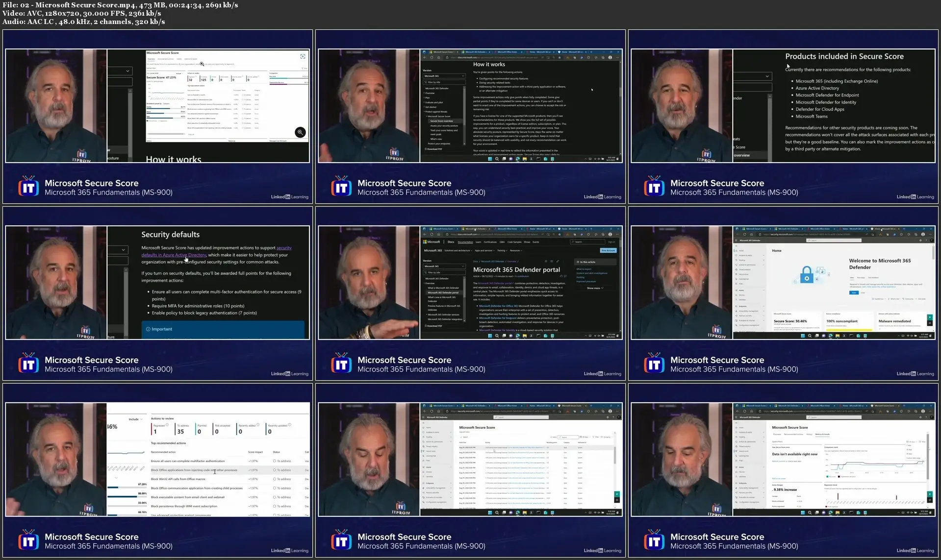Click the 67.29% progress bar
Viewport: 941px width, 560px height.
coord(127,487)
